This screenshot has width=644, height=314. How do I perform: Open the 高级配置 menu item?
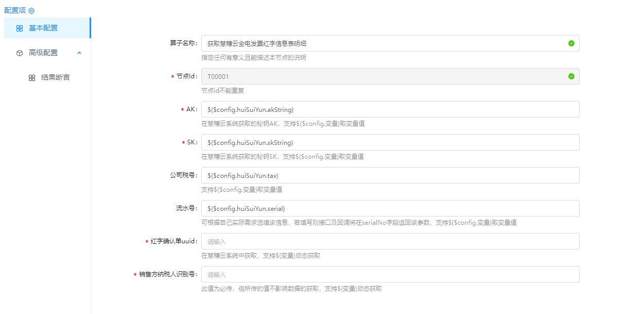pyautogui.click(x=46, y=53)
